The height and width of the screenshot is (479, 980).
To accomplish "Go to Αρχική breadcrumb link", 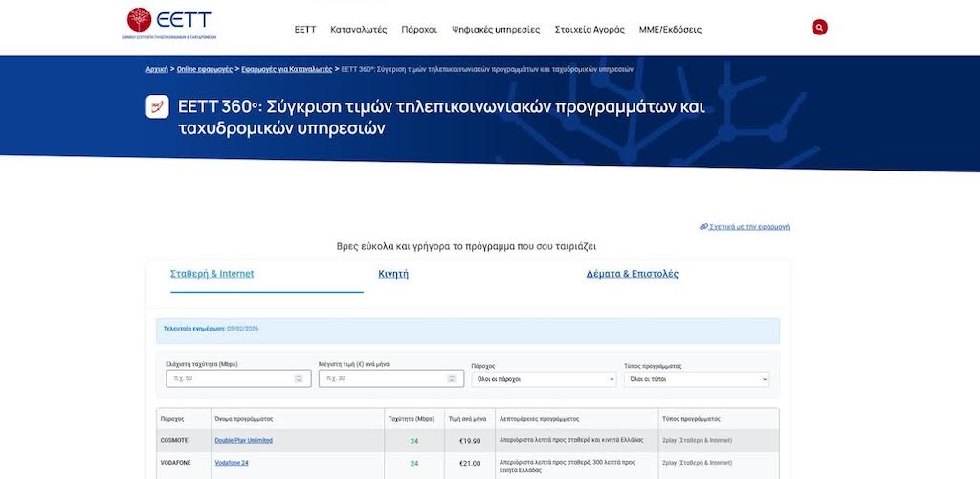I will 157,69.
